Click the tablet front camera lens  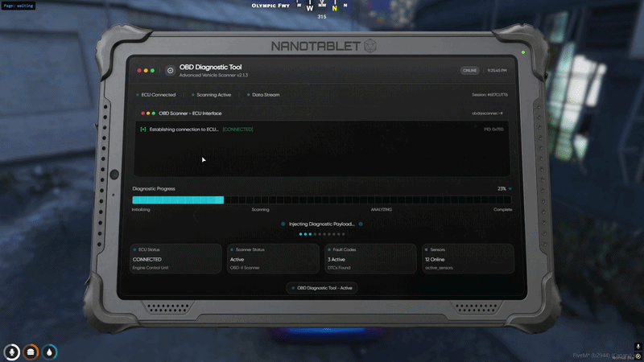[114, 175]
